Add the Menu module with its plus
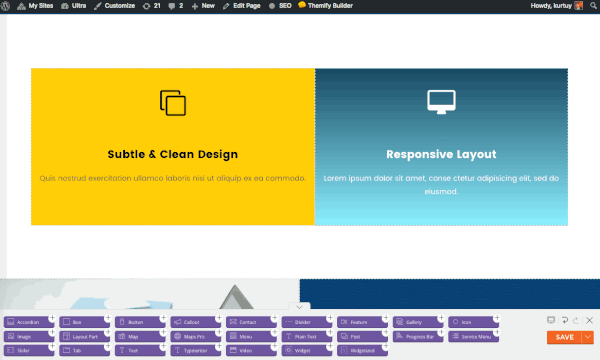 274,332
